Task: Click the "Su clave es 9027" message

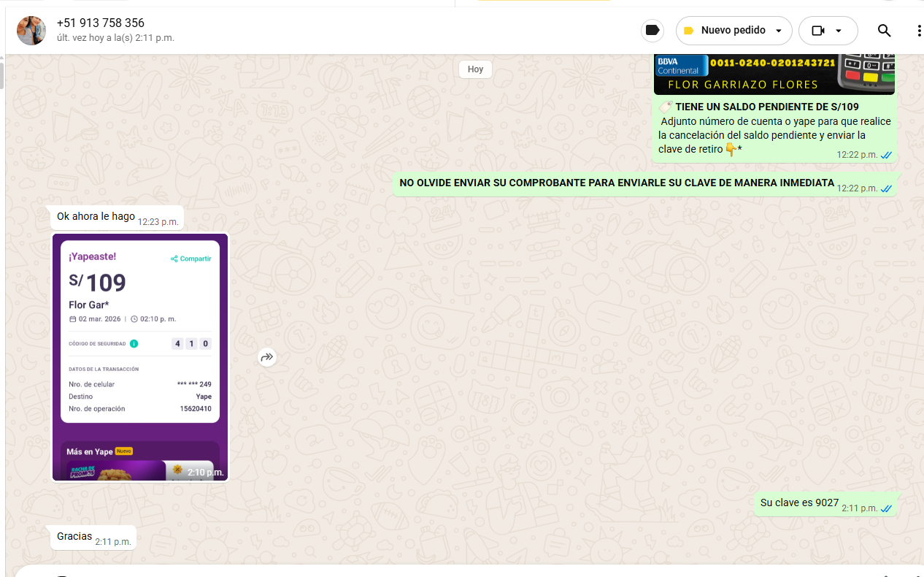Action: (x=799, y=503)
